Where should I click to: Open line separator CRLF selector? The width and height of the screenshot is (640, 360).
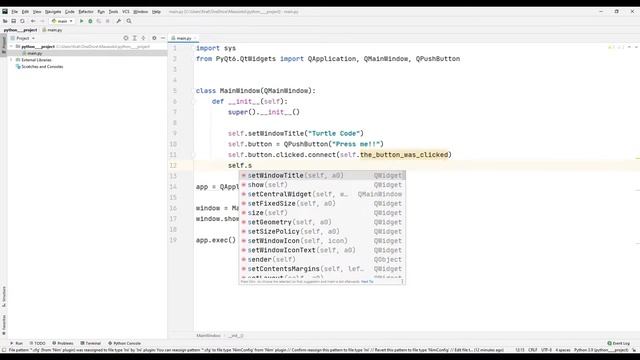point(533,350)
